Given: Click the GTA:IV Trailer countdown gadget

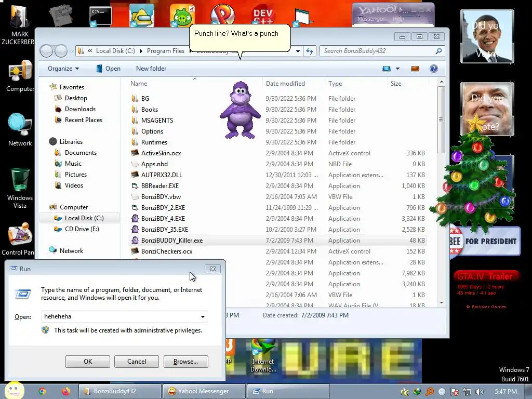Looking at the screenshot, I should (486, 290).
